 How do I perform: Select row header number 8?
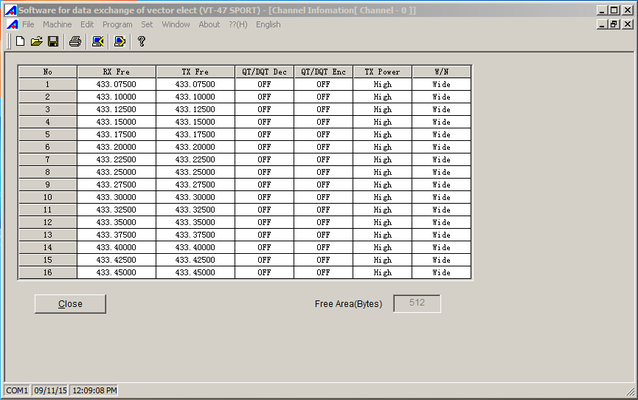tap(48, 172)
